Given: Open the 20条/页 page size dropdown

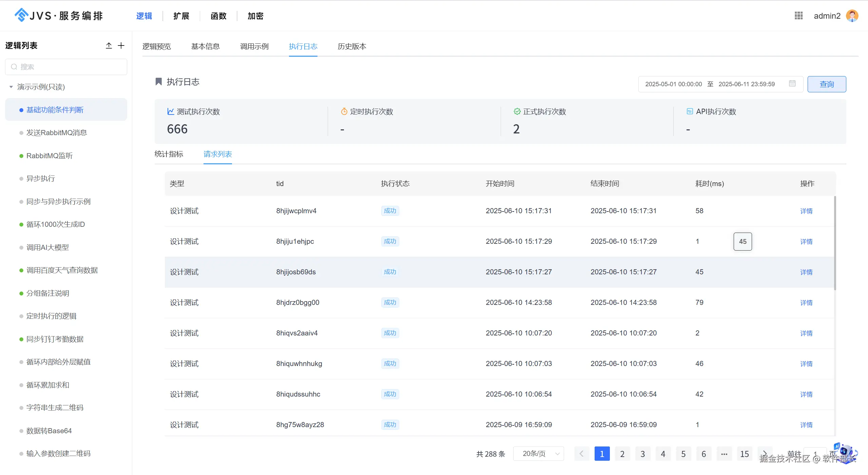Looking at the screenshot, I should coord(538,454).
